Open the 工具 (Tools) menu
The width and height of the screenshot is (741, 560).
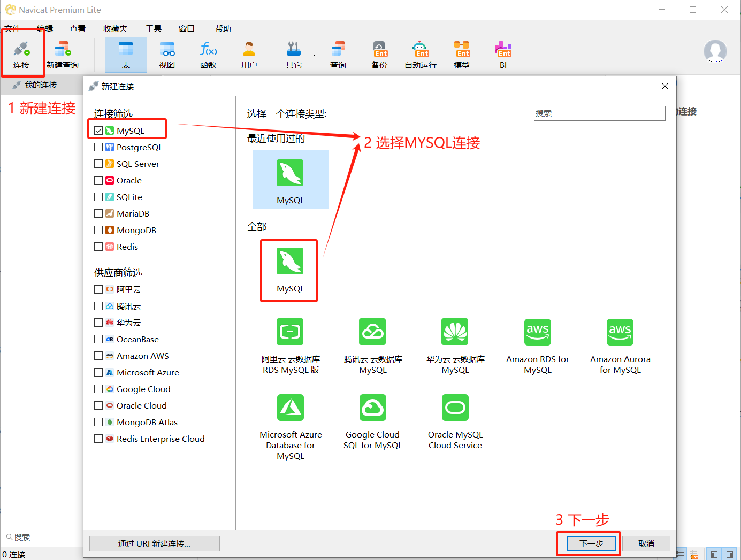(154, 28)
